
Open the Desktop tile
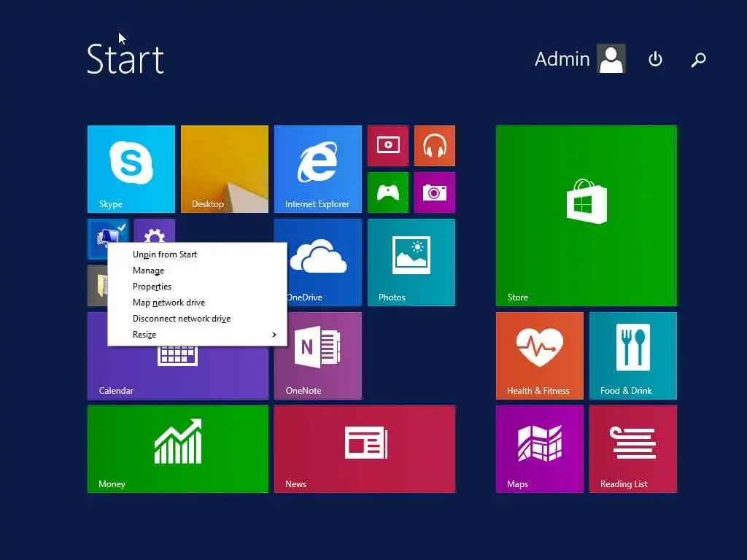(225, 169)
